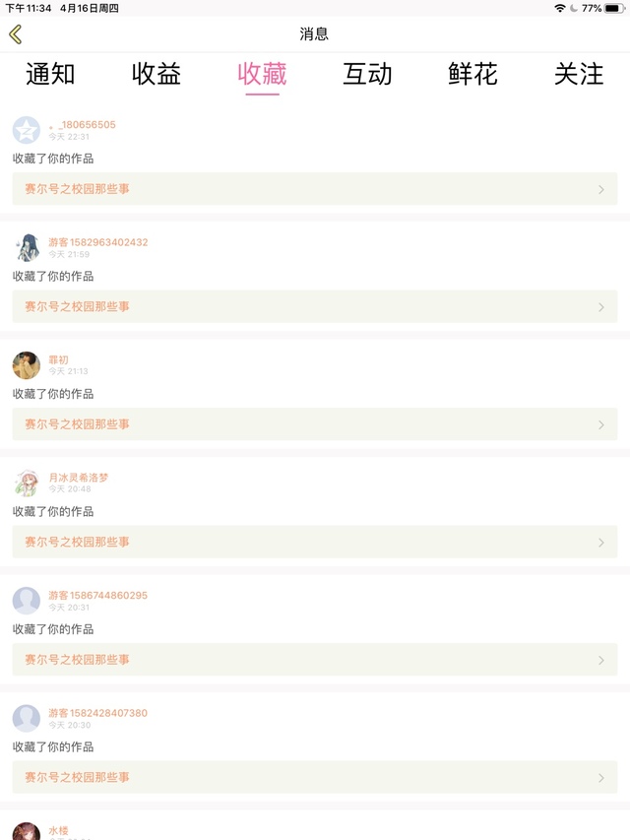Open the 关注 tab
The height and width of the screenshot is (840, 630).
(579, 74)
